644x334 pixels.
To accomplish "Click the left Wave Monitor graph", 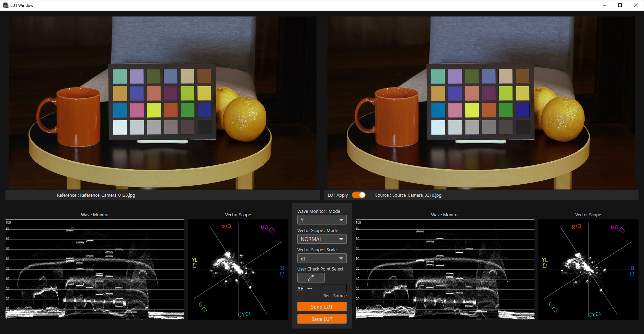I will (95, 269).
